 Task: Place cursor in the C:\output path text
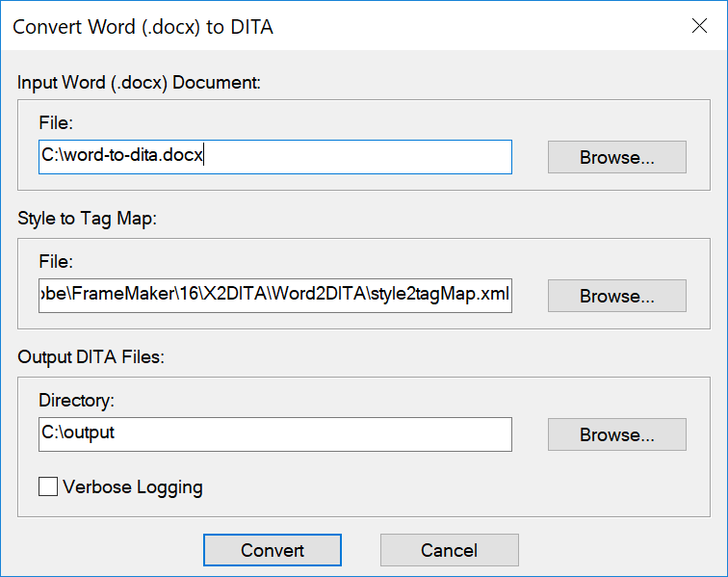[x=78, y=433]
